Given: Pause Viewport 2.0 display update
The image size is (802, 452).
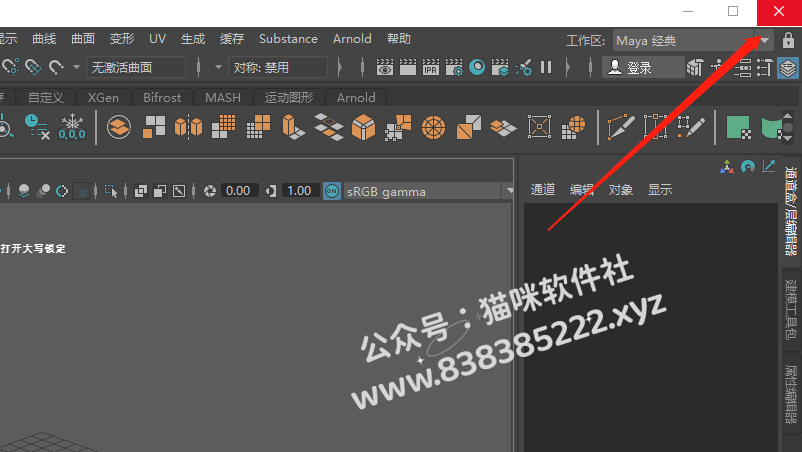Looking at the screenshot, I should (546, 67).
